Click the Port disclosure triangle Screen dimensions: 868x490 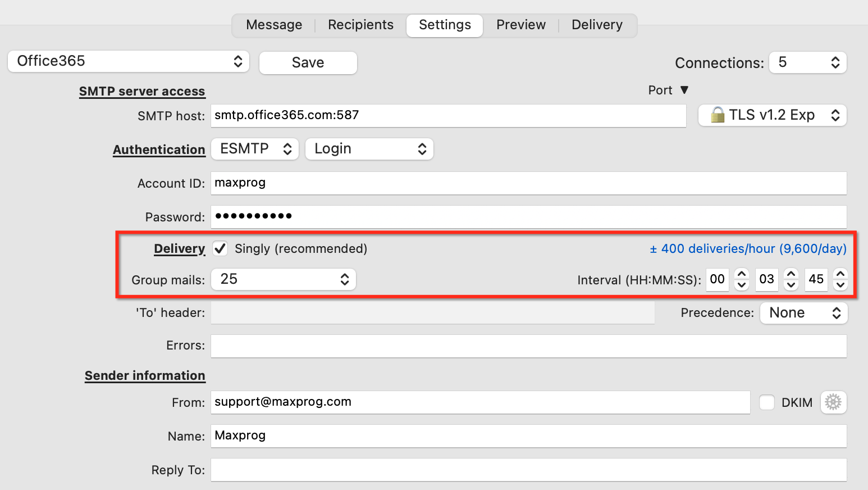tap(684, 90)
